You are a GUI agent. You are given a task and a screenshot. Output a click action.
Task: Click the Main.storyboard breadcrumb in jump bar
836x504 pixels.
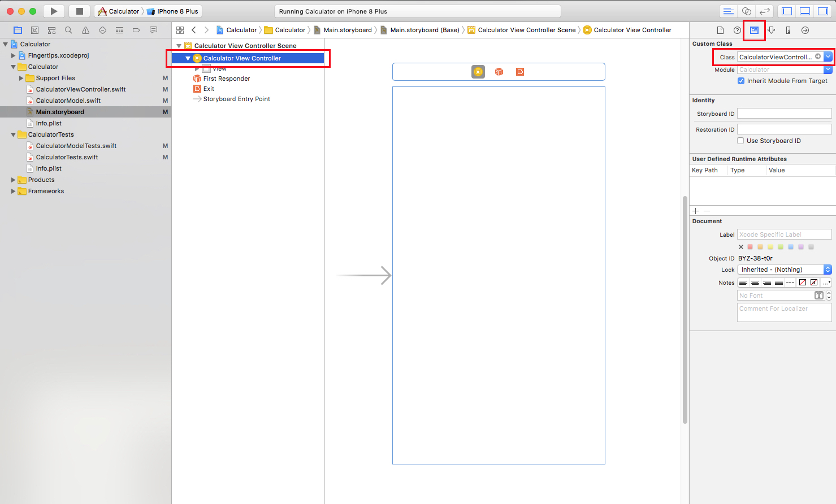click(343, 30)
